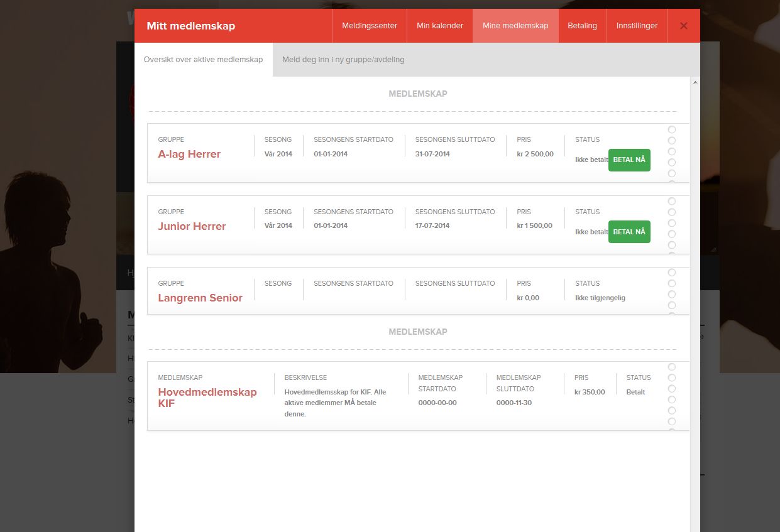Open the Innstillinger tab
This screenshot has width=780, height=532.
pyautogui.click(x=637, y=26)
